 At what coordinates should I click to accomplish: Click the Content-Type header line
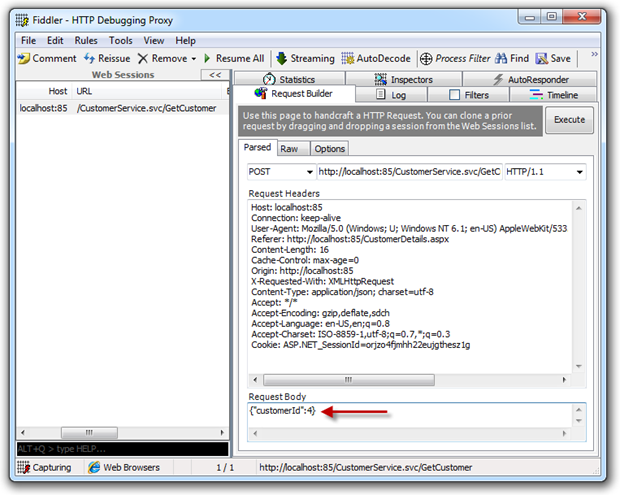pyautogui.click(x=342, y=292)
